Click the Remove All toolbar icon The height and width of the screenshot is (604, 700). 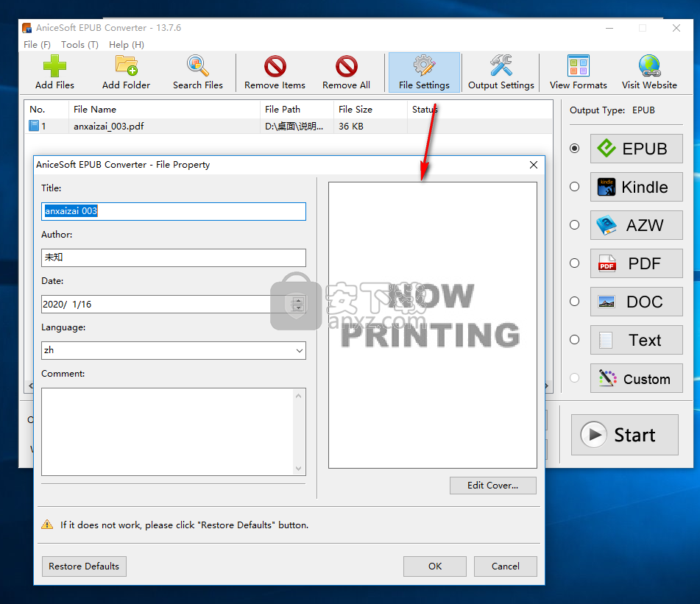[x=347, y=66]
